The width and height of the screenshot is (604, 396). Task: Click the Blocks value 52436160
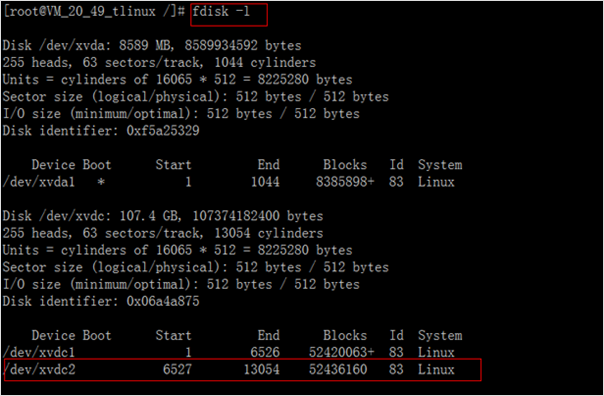pos(338,370)
